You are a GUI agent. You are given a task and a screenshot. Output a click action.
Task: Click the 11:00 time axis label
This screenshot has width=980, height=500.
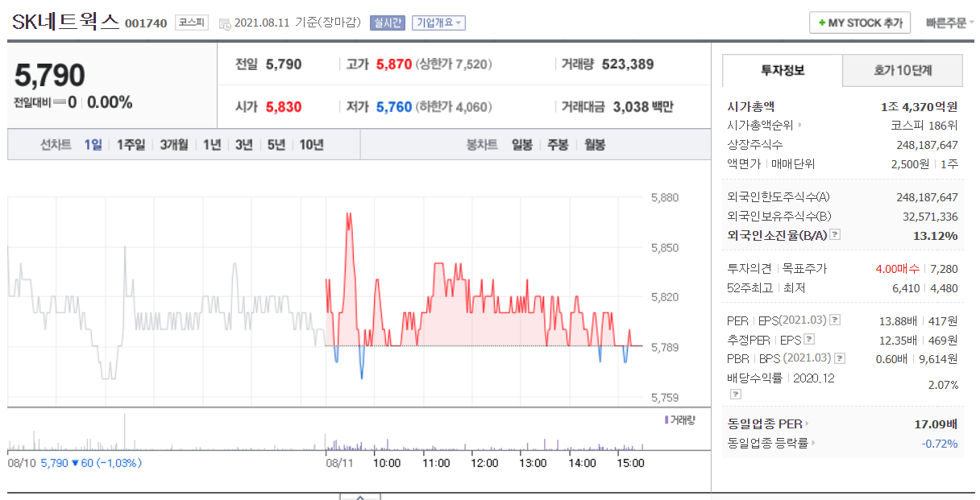pos(436,463)
